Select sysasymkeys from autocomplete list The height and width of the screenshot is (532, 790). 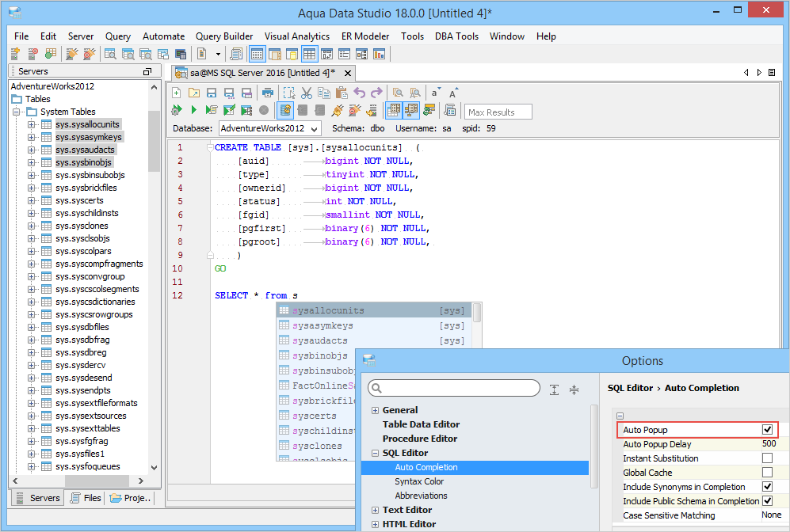tap(322, 326)
